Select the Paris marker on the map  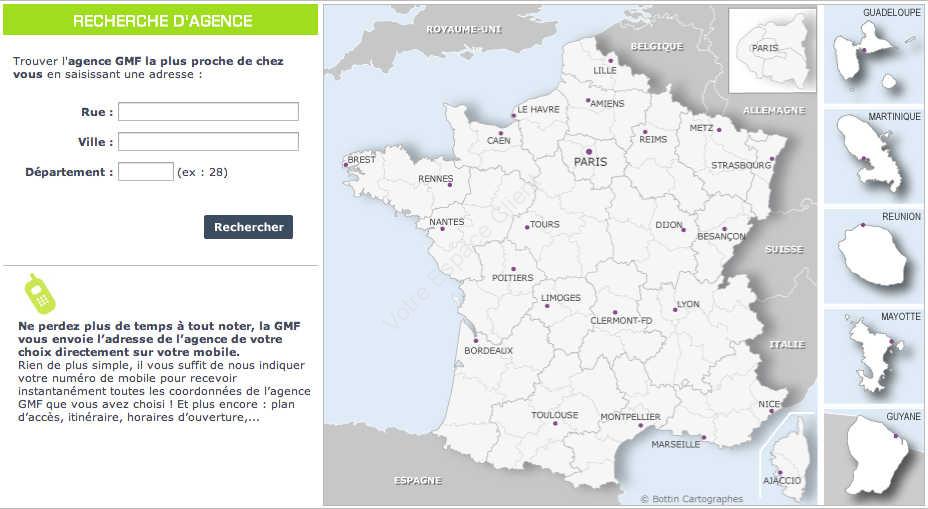click(x=589, y=152)
